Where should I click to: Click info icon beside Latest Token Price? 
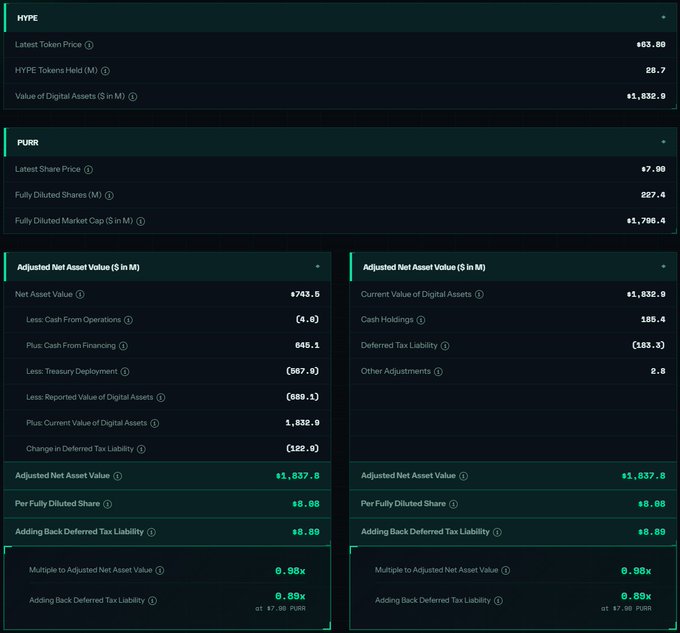coord(89,45)
